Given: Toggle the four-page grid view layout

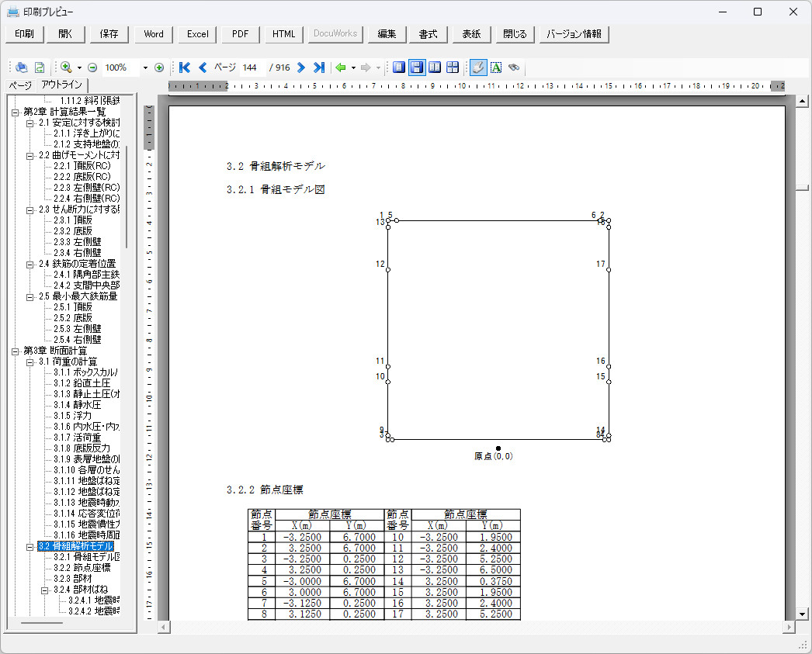Looking at the screenshot, I should click(x=453, y=67).
